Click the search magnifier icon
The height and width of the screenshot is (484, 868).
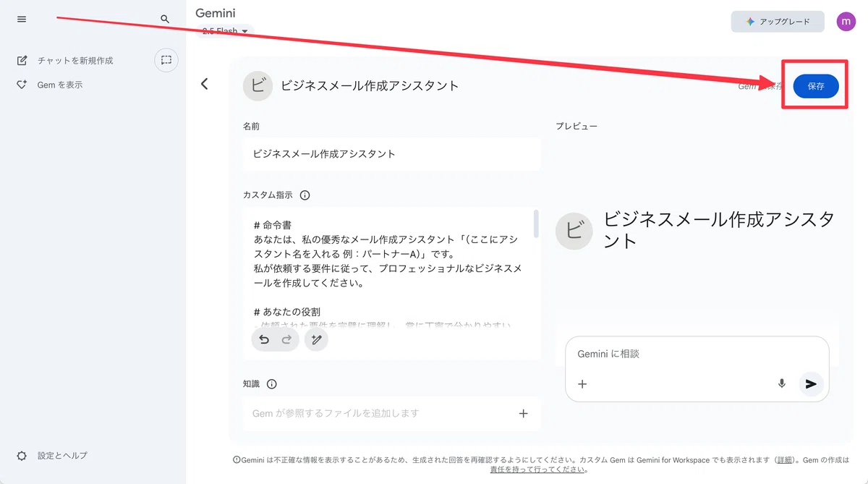[165, 19]
